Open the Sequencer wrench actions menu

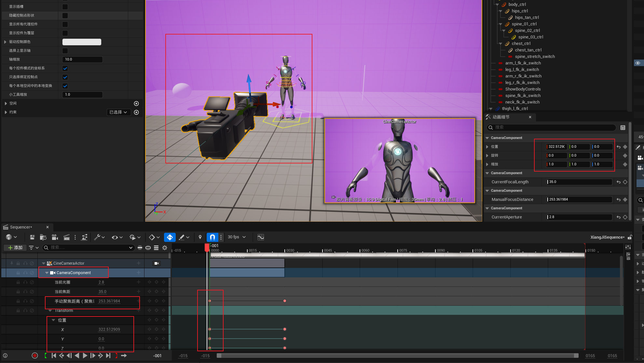click(x=97, y=237)
